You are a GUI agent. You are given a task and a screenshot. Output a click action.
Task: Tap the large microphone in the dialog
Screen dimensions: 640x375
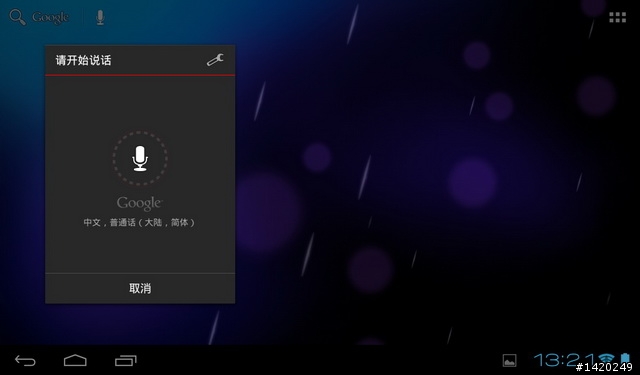(x=140, y=158)
